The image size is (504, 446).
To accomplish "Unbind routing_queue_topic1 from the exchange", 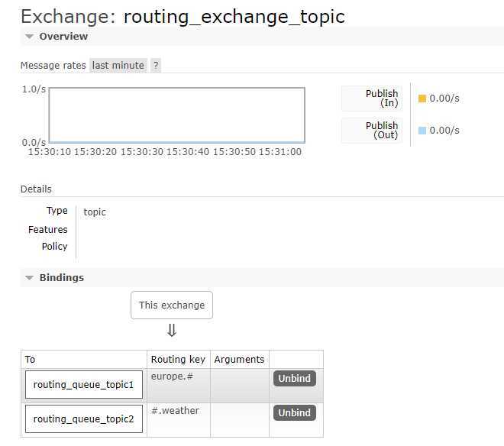I will 295,379.
